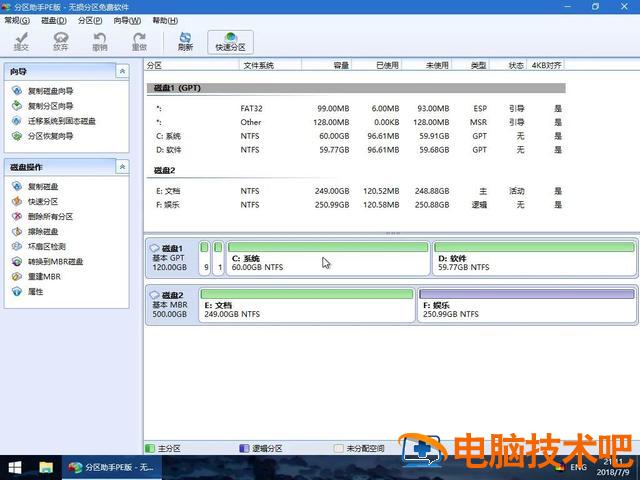The image size is (640, 480).
Task: Open the Windows Start button
Action: [x=16, y=467]
